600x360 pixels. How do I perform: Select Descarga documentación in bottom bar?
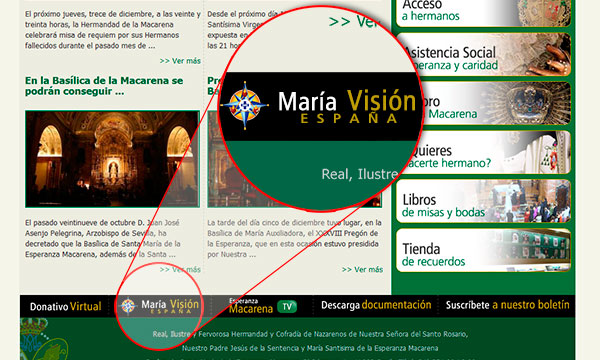click(x=376, y=305)
